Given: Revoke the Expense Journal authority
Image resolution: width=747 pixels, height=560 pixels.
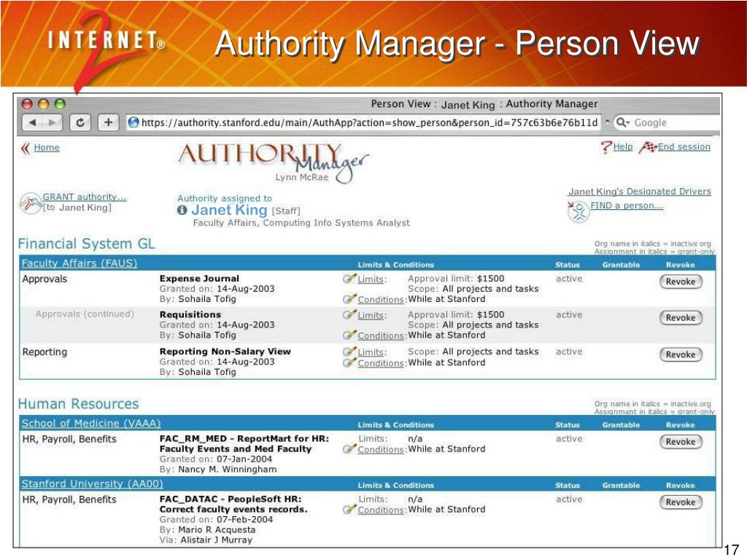Looking at the screenshot, I should (681, 282).
